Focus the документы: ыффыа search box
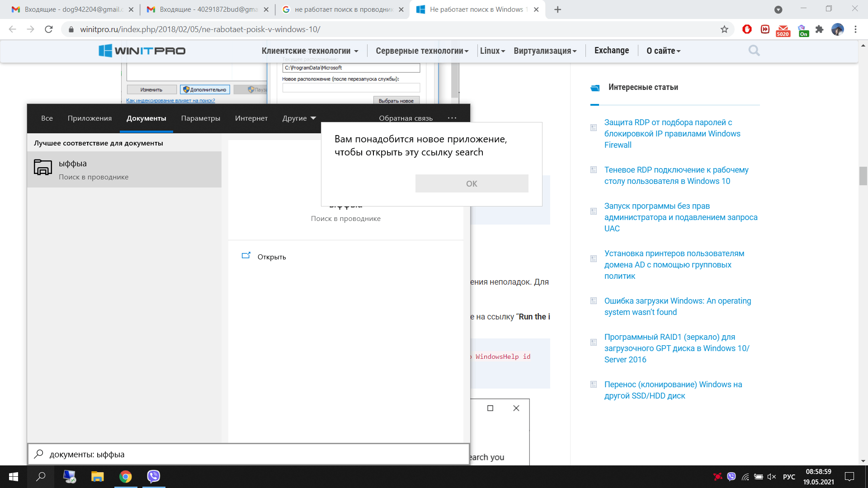Screen dimensions: 868x488 [249, 454]
